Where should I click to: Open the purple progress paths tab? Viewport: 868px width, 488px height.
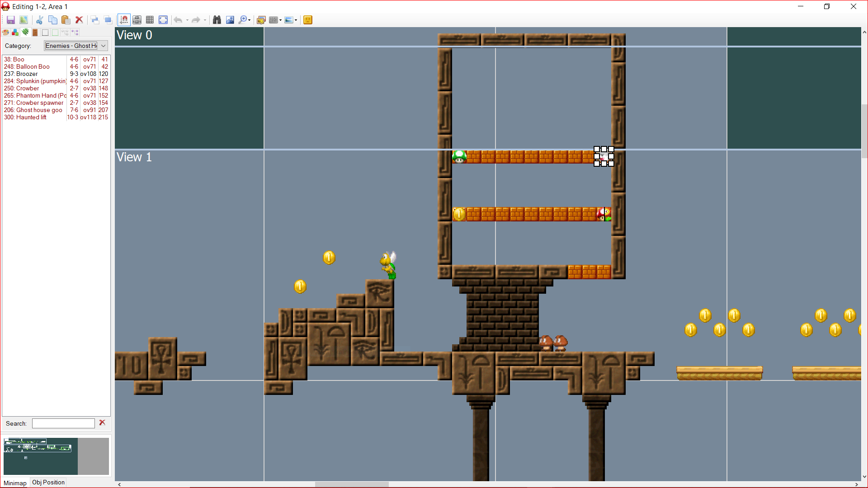point(75,33)
